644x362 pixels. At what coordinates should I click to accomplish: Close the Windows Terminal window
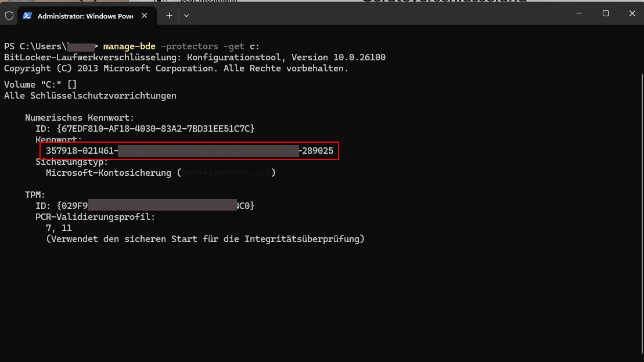[632, 13]
